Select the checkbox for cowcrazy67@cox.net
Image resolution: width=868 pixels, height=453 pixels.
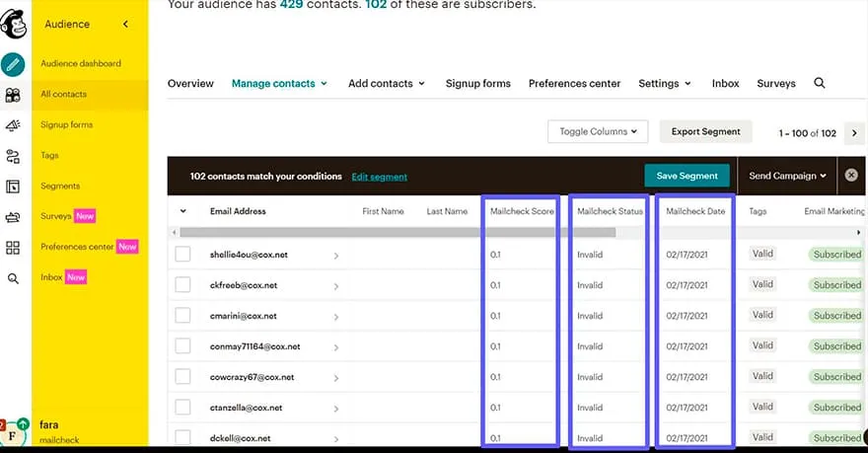pos(182,377)
